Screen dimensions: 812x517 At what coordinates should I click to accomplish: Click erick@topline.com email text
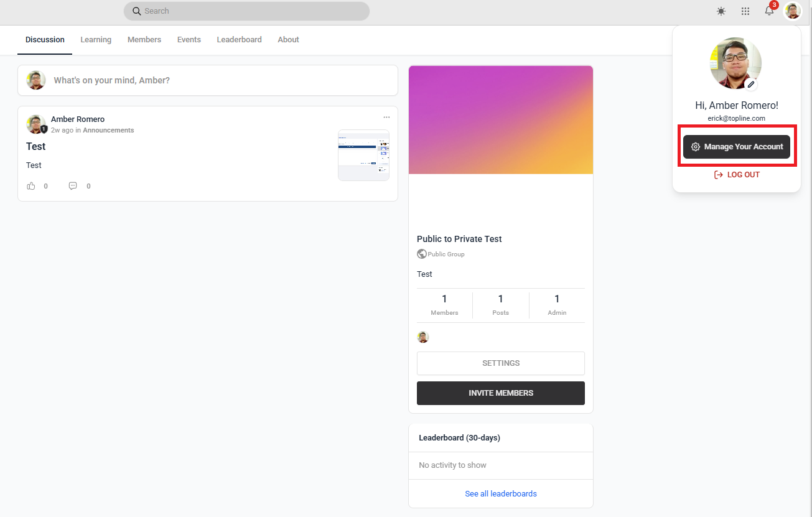pyautogui.click(x=736, y=118)
